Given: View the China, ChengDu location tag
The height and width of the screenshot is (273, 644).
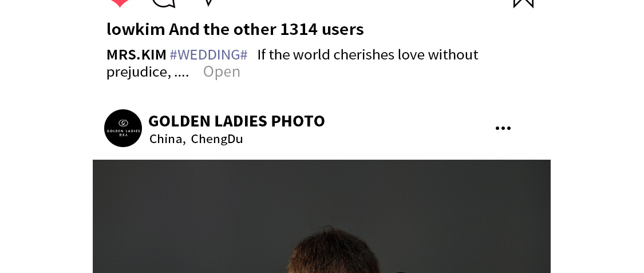Looking at the screenshot, I should 196,139.
